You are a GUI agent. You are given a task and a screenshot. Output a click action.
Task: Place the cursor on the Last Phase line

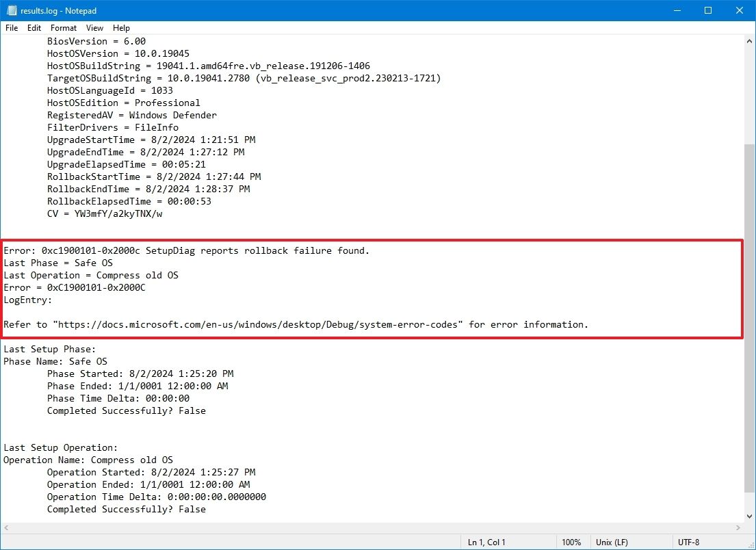coord(58,263)
